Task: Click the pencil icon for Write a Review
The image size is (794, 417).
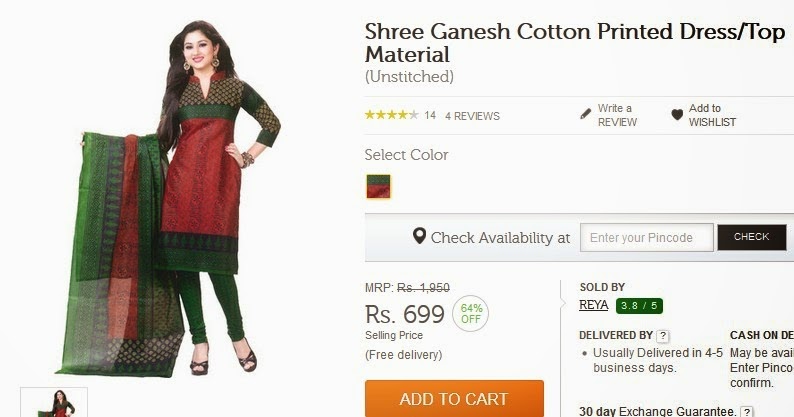Action: (585, 114)
